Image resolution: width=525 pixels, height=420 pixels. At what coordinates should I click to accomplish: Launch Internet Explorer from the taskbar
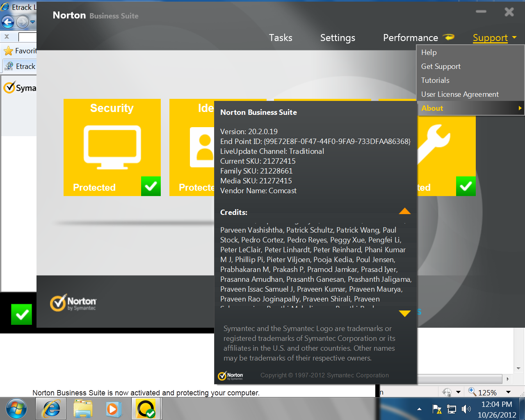(x=51, y=409)
